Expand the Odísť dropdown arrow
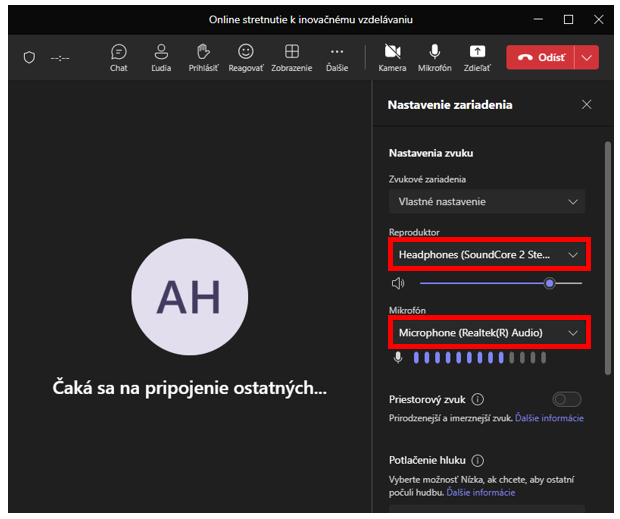The image size is (620, 519). [587, 58]
